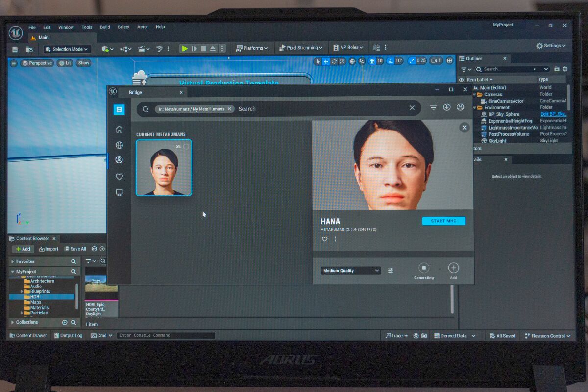Click the Stop simulation button

(x=203, y=48)
